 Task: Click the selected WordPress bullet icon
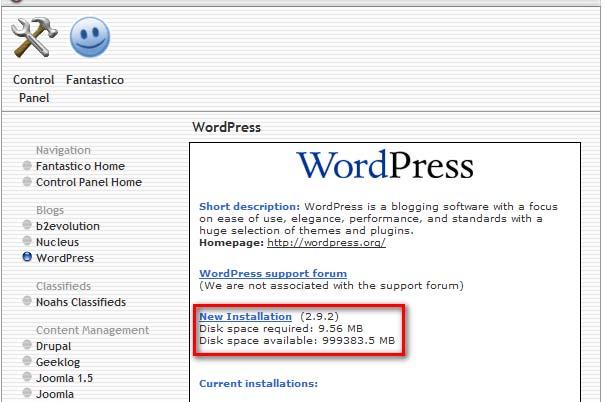pyautogui.click(x=27, y=258)
